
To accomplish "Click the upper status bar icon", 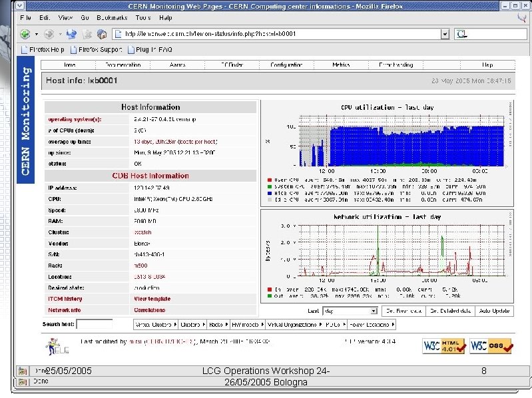I will pos(23,371).
